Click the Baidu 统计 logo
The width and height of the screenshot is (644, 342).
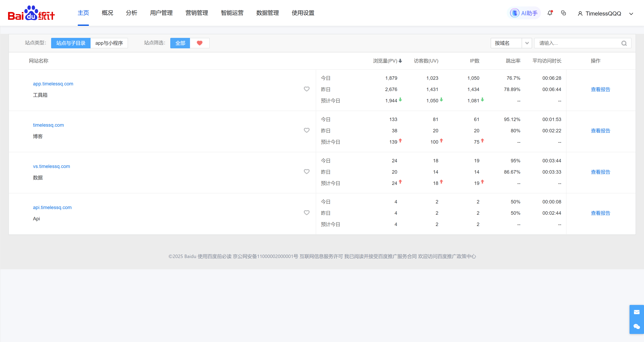click(31, 13)
